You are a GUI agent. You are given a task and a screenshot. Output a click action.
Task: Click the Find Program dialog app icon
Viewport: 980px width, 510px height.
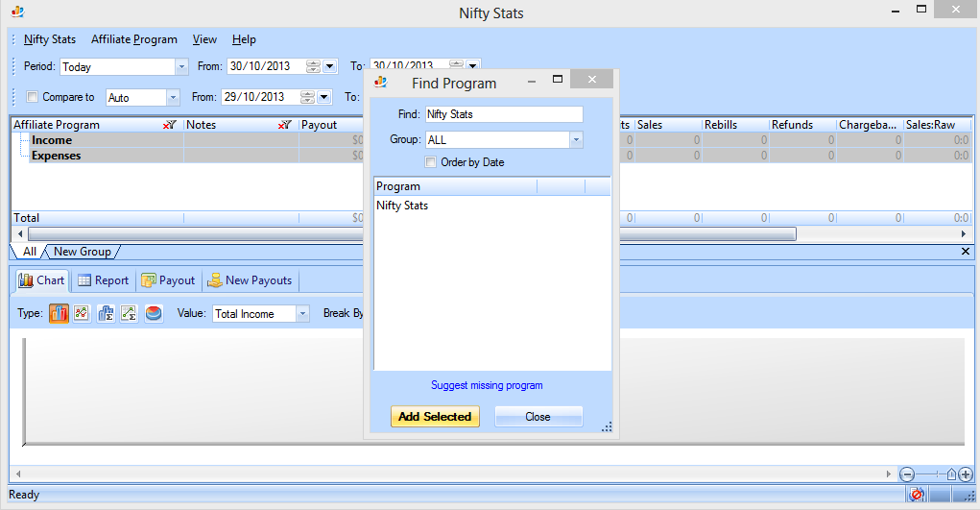380,82
